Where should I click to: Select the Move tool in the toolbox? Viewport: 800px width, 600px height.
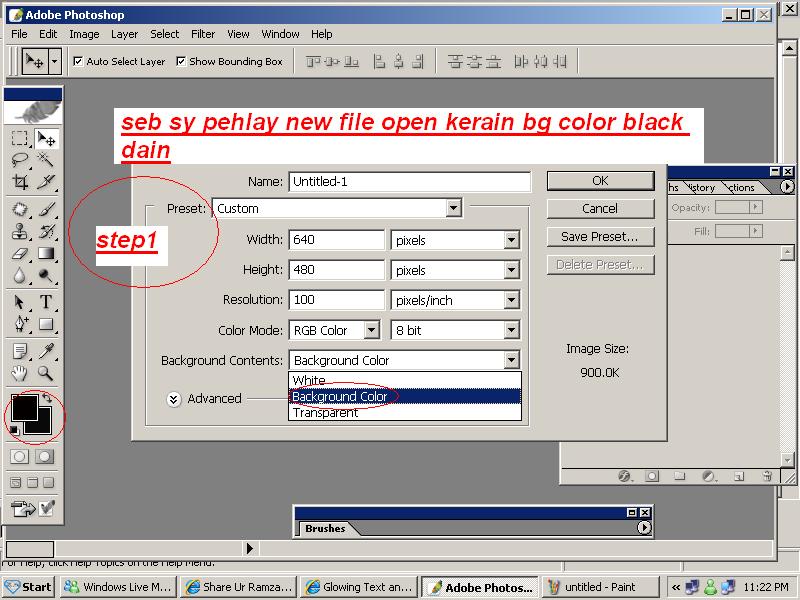[x=46, y=138]
